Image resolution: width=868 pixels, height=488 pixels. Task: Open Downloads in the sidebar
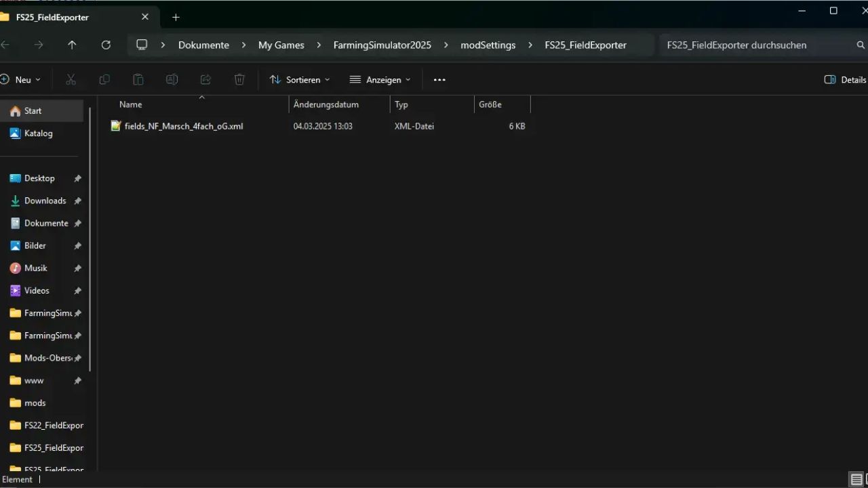click(45, 201)
